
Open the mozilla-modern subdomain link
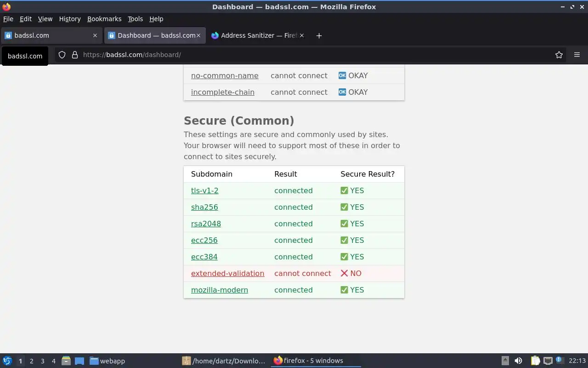(x=220, y=290)
